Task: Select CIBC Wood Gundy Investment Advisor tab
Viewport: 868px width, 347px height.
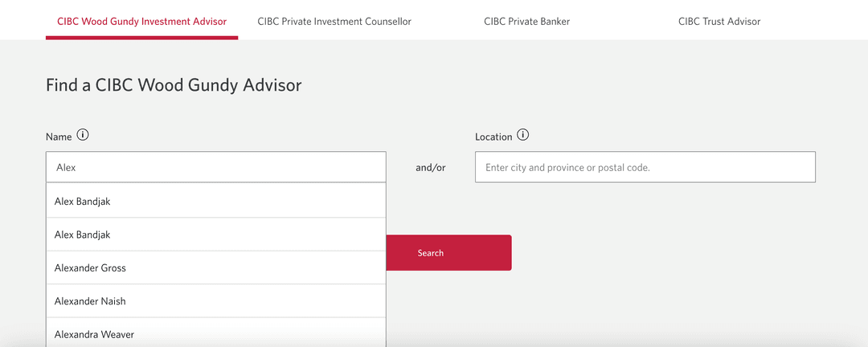Action: point(141,22)
